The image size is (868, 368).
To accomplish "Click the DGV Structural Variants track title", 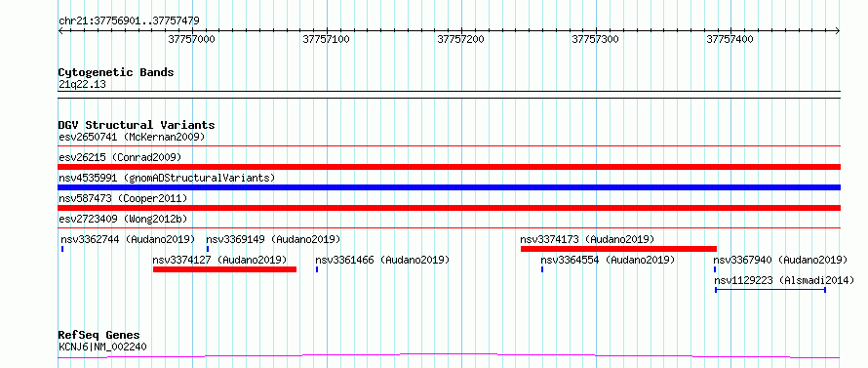I will point(137,125).
